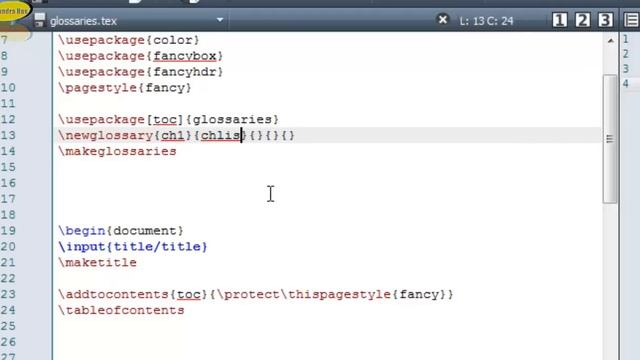Image resolution: width=640 pixels, height=360 pixels.
Task: Click \maketitle on line 21
Action: point(97,263)
